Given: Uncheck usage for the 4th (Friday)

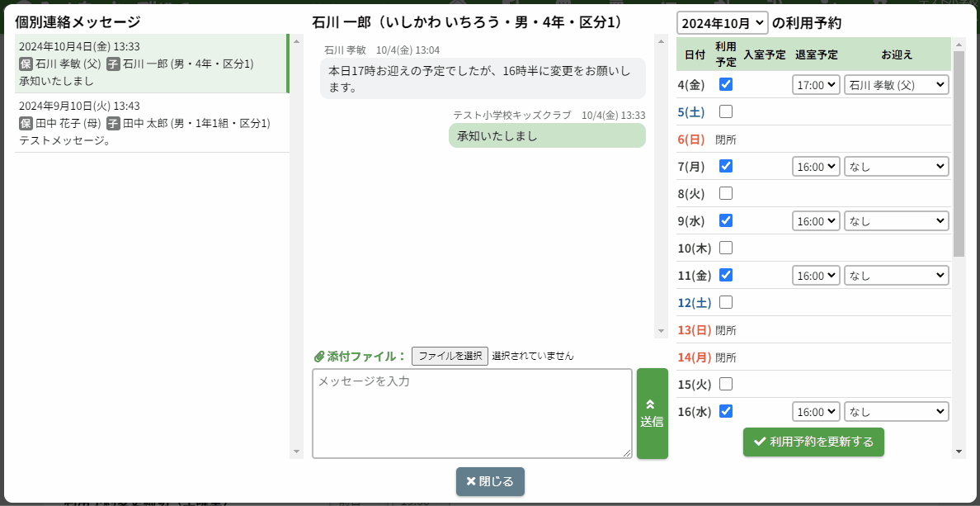Looking at the screenshot, I should tap(726, 84).
